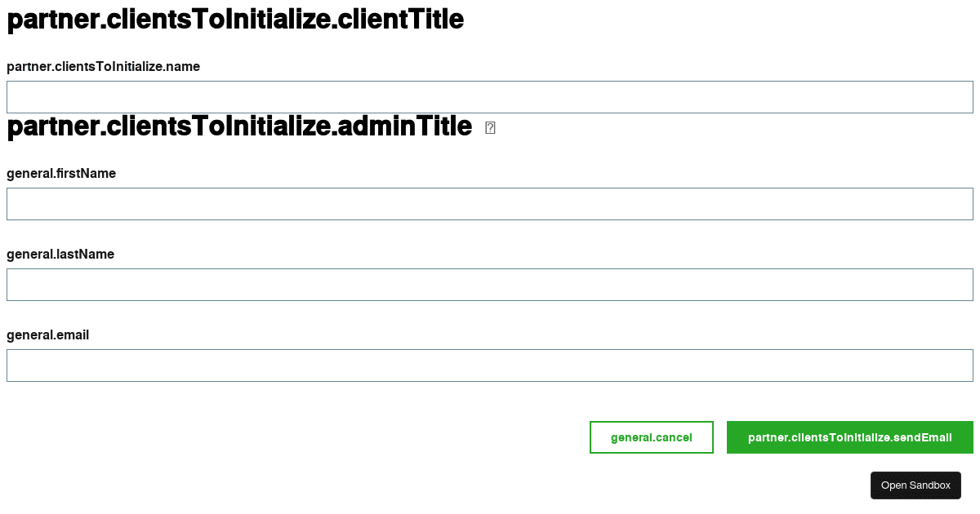Click the adminTitle section heading
This screenshot has height=514, width=980.
[239, 126]
